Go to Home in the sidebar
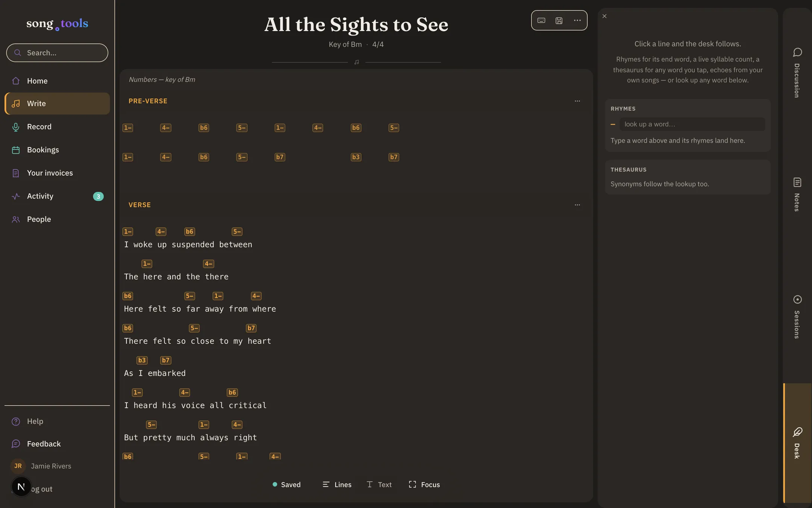This screenshot has width=812, height=508. (x=57, y=81)
